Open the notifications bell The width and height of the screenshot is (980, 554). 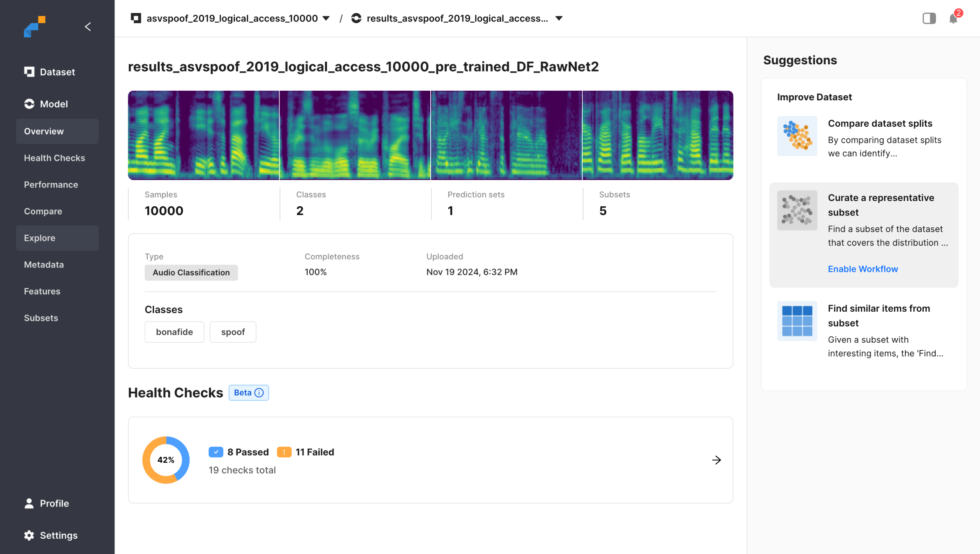[953, 18]
